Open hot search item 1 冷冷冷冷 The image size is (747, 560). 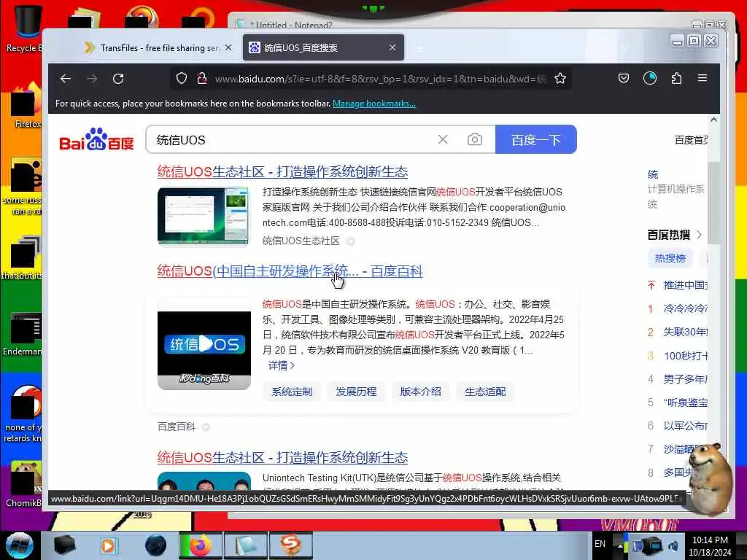(685, 308)
